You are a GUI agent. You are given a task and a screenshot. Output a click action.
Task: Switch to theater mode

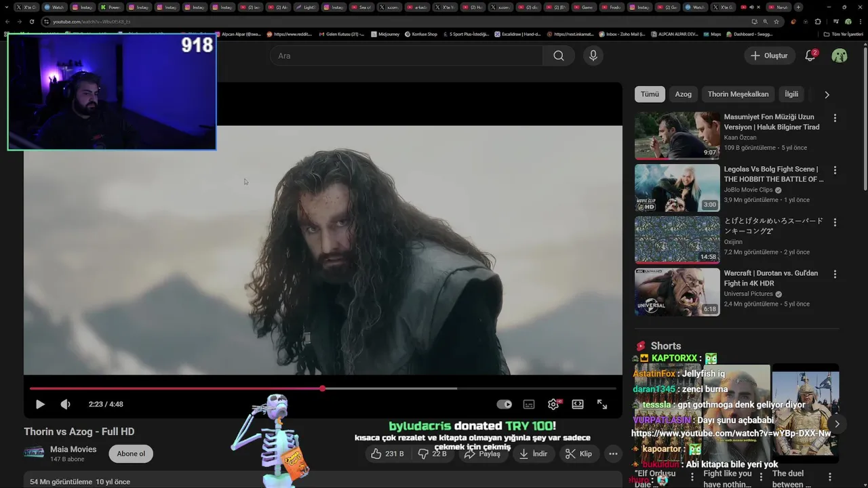[x=578, y=404]
